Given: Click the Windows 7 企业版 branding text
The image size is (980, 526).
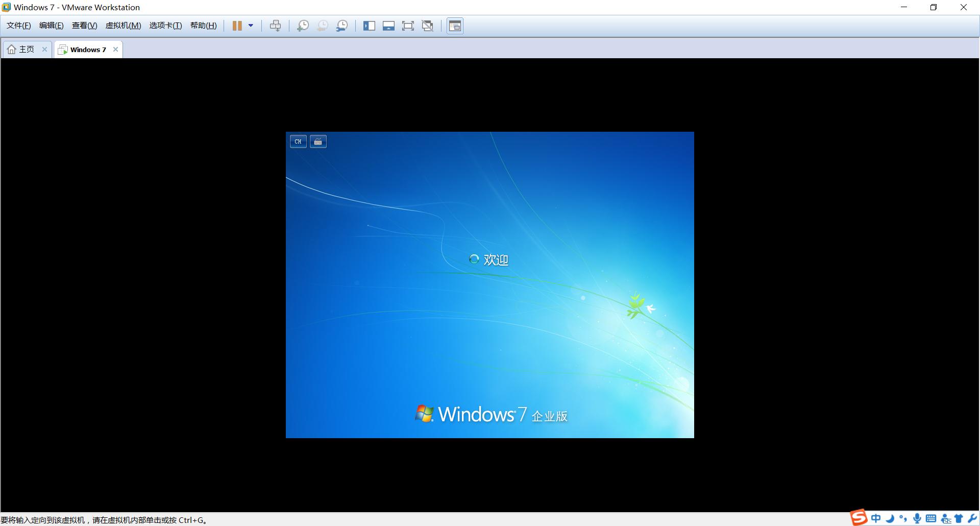Looking at the screenshot, I should coord(491,414).
